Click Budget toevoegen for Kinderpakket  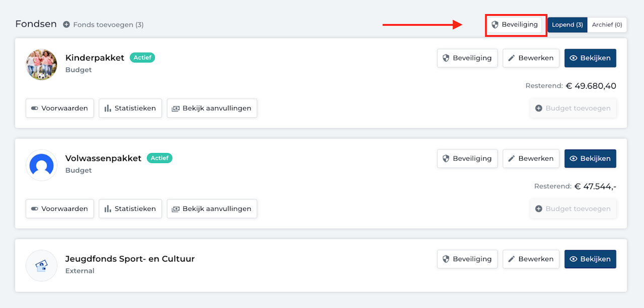[x=573, y=108]
